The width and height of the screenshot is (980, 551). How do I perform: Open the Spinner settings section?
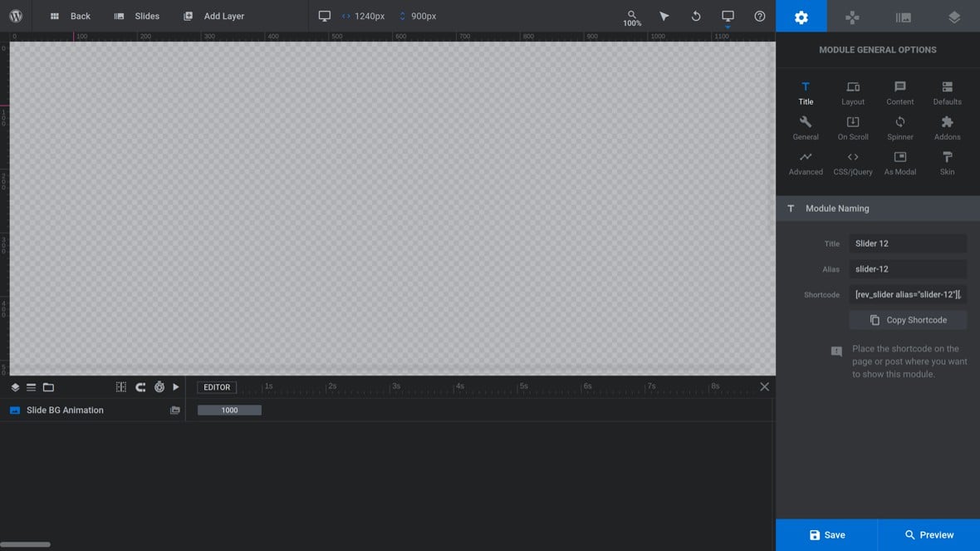pyautogui.click(x=900, y=128)
